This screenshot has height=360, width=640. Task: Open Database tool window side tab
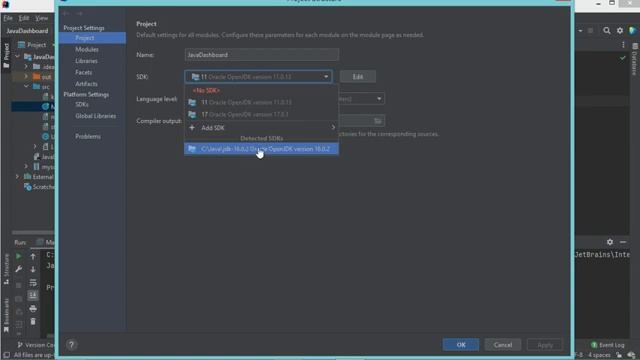click(635, 60)
